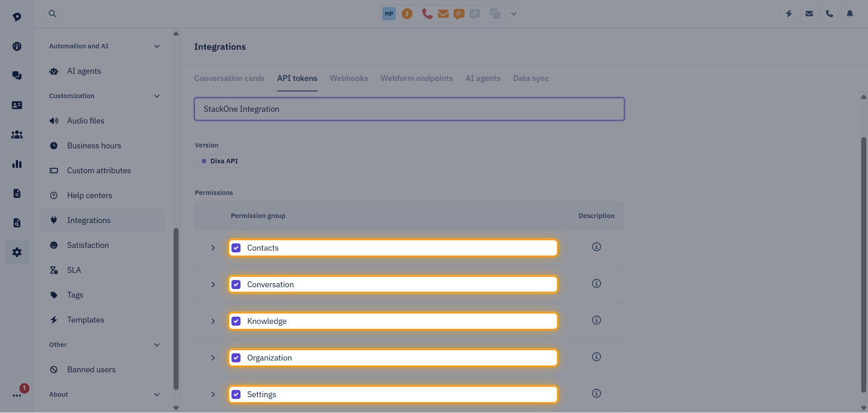Click the phone dialer icon top right
868x413 pixels.
(x=830, y=14)
